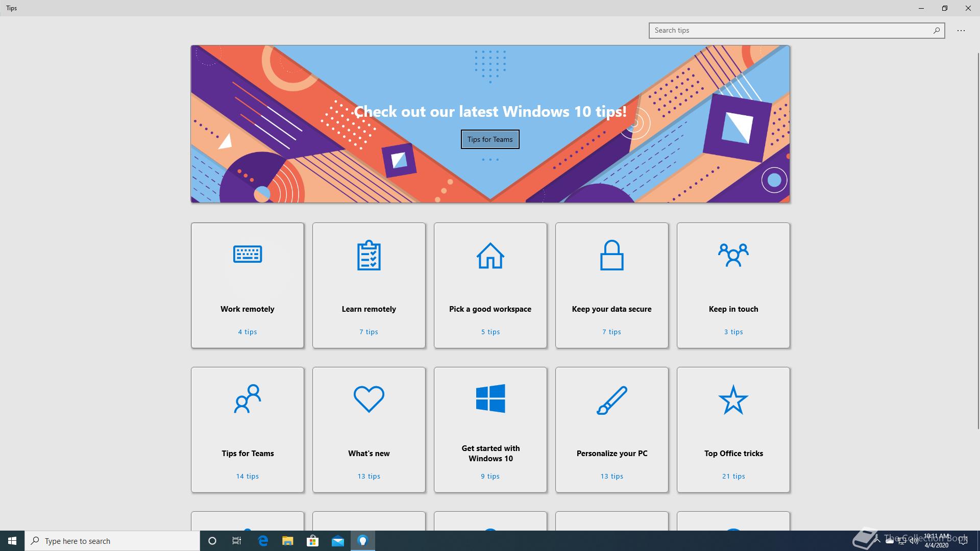Click the Tips for Teams banner button
980x551 pixels.
[x=490, y=139]
